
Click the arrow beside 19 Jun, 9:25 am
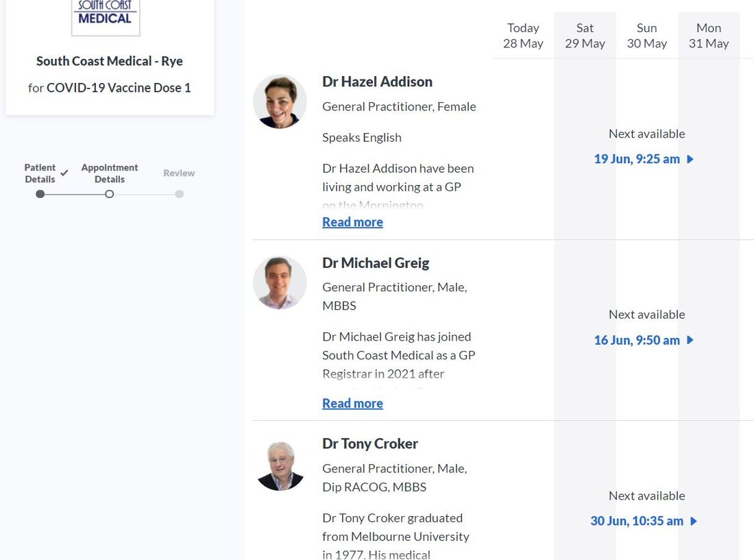(x=690, y=159)
